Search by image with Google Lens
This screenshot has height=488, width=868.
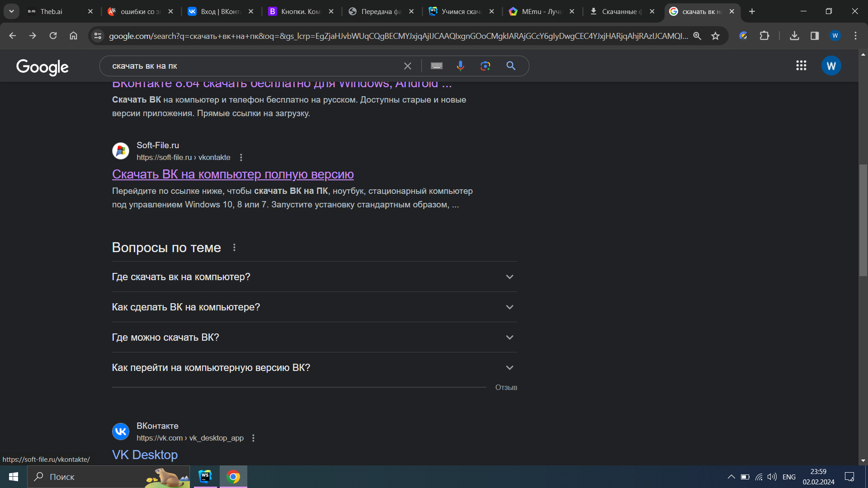tap(485, 66)
